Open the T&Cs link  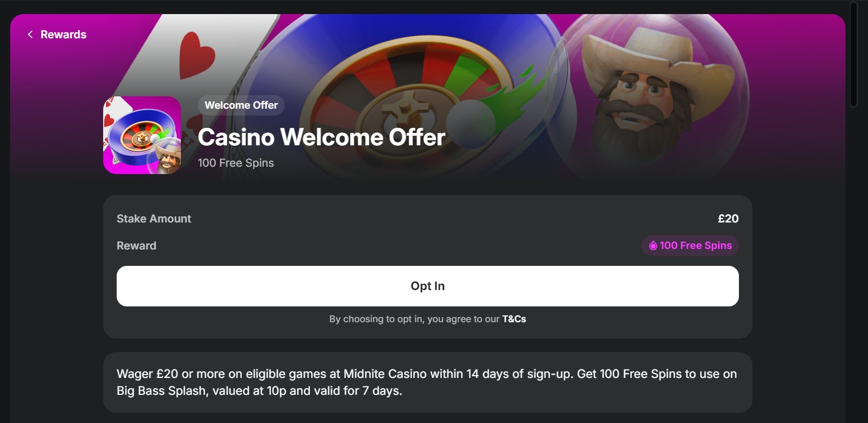pyautogui.click(x=514, y=319)
